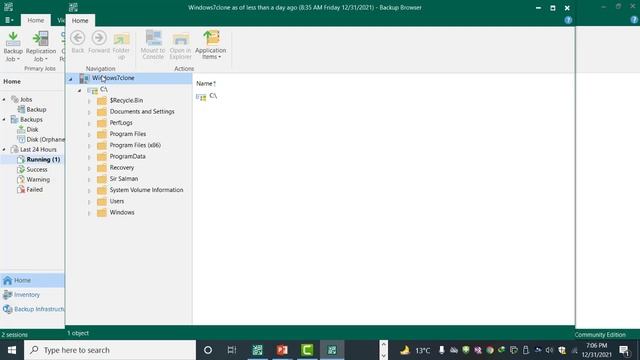Select $Recycle.Bin folder icon
Screen dimensions: 640x360
102,100
